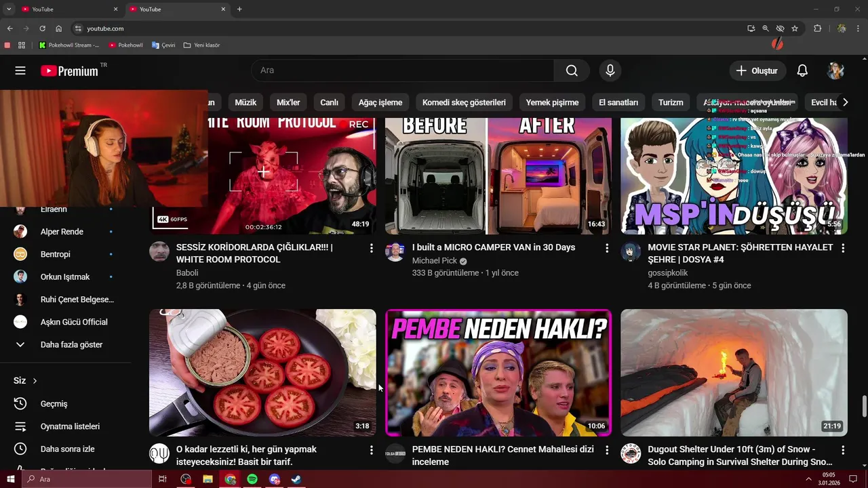Screen dimensions: 868x488
Task: Open the gossipkolik channel avatar
Action: [631, 251]
